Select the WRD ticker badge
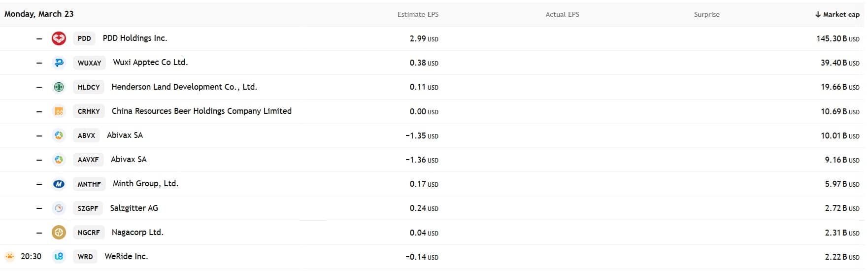The height and width of the screenshot is (271, 868). click(x=85, y=257)
